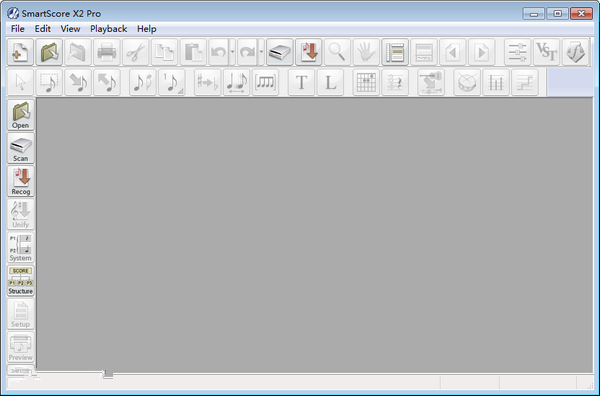This screenshot has height=396, width=600.
Task: Click the VST instruments icon
Action: (546, 52)
